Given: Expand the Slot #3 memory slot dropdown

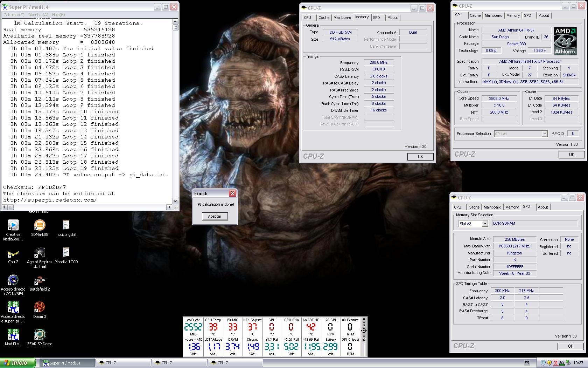Looking at the screenshot, I should 485,224.
